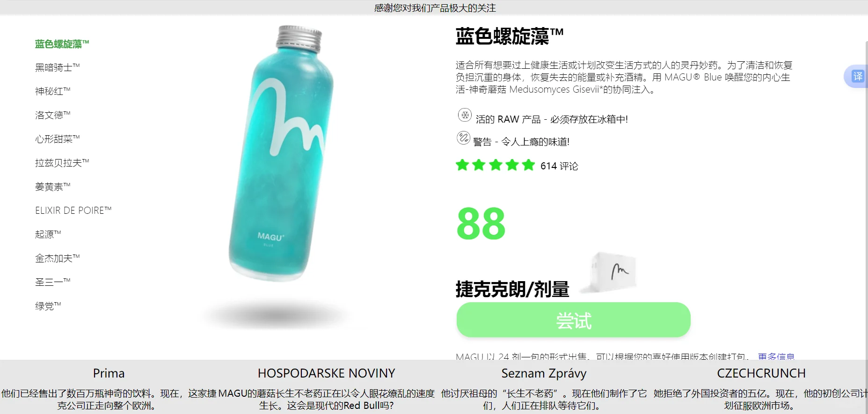Click the first green rating star

(x=462, y=165)
